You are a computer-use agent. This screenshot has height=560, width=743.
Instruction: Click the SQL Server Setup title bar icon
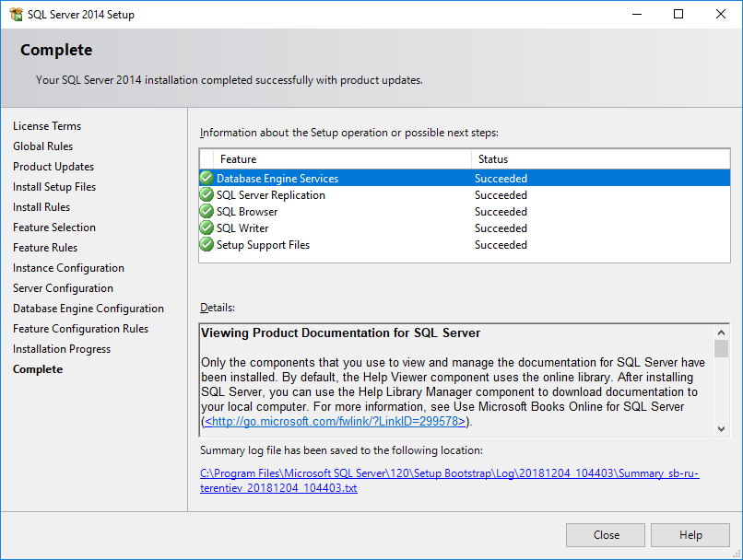[17, 14]
